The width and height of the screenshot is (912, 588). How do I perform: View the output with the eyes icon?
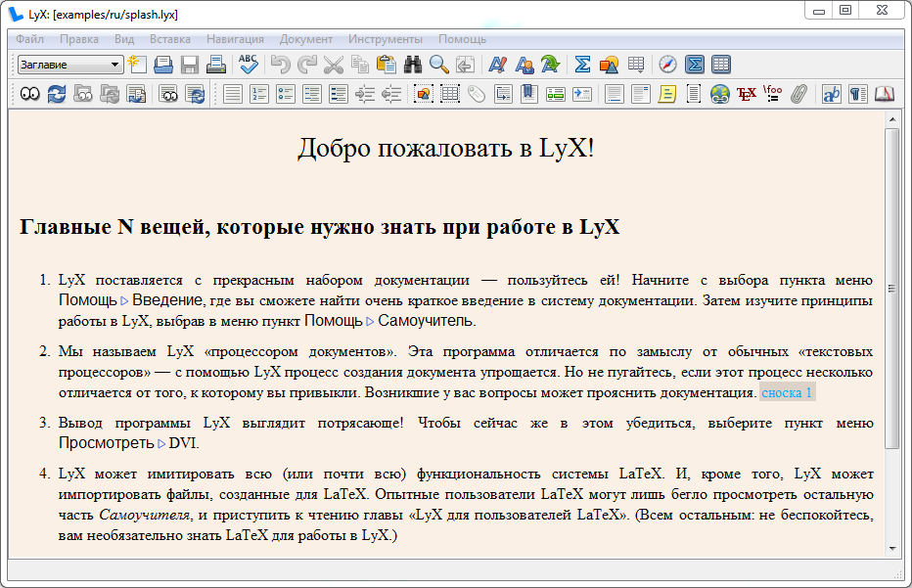pos(30,94)
